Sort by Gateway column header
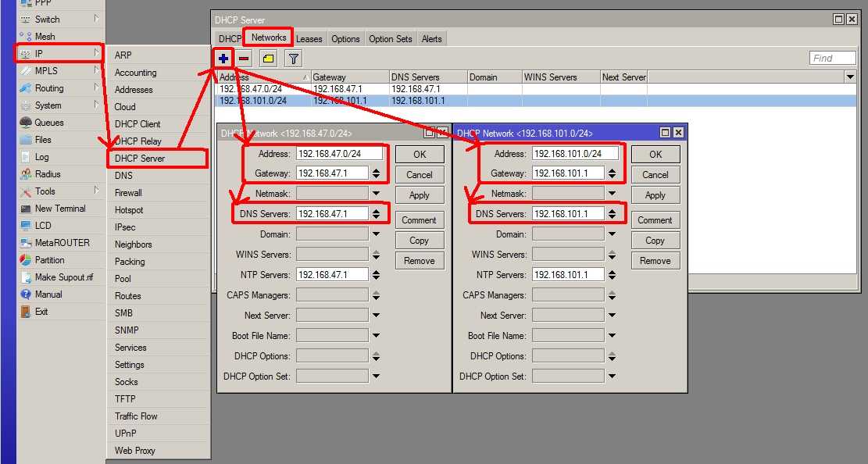 [x=350, y=77]
